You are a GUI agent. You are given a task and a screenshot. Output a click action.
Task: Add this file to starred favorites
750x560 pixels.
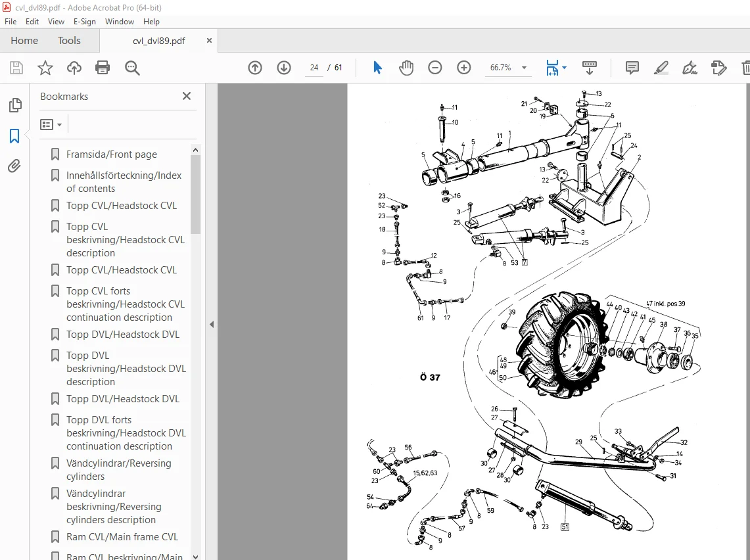click(45, 68)
